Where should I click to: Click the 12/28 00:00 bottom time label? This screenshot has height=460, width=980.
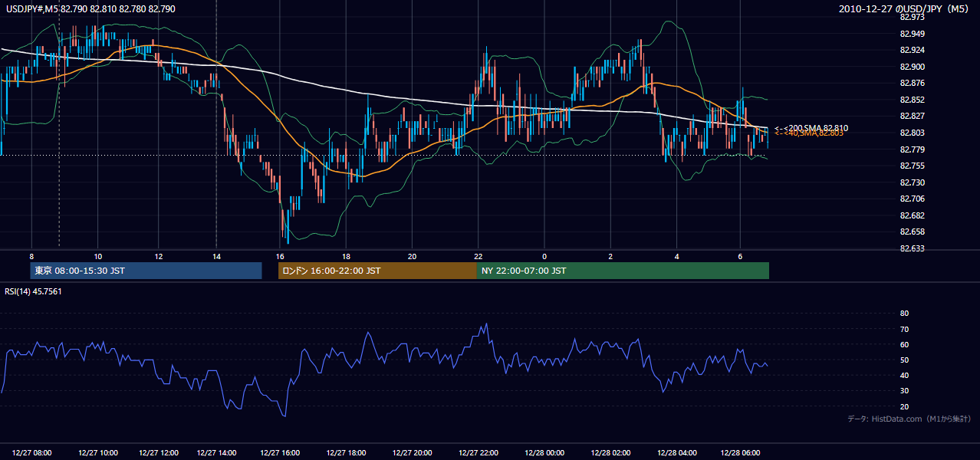click(x=544, y=453)
